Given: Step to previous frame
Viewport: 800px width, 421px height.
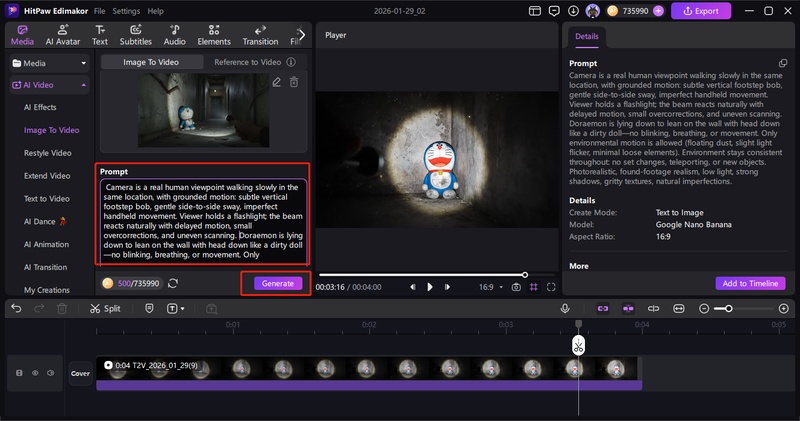Looking at the screenshot, I should [x=412, y=287].
